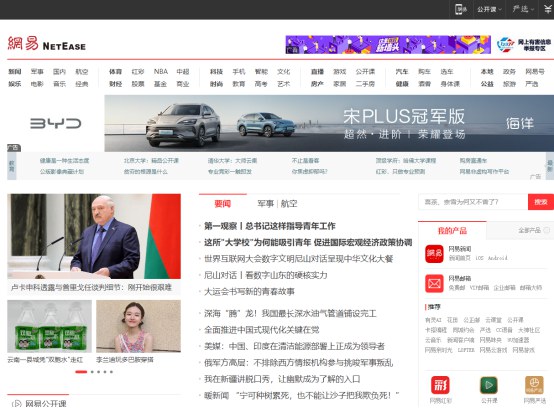This screenshot has height=408, width=554.
Task: Select the active red carousel indicator
Action: pos(81,372)
